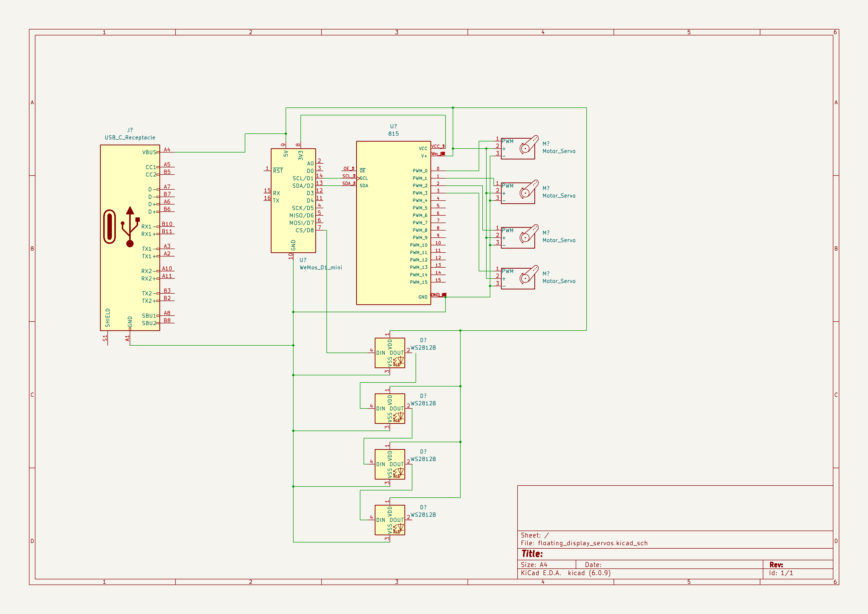Click the RGB LED icon in the third WS2812B

pos(400,472)
